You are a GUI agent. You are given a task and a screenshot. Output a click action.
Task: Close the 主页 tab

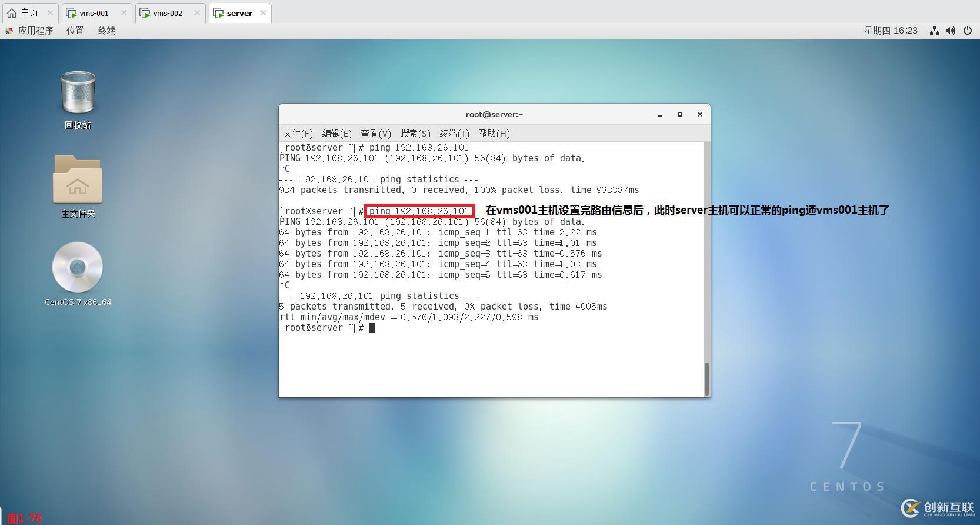pyautogui.click(x=50, y=13)
